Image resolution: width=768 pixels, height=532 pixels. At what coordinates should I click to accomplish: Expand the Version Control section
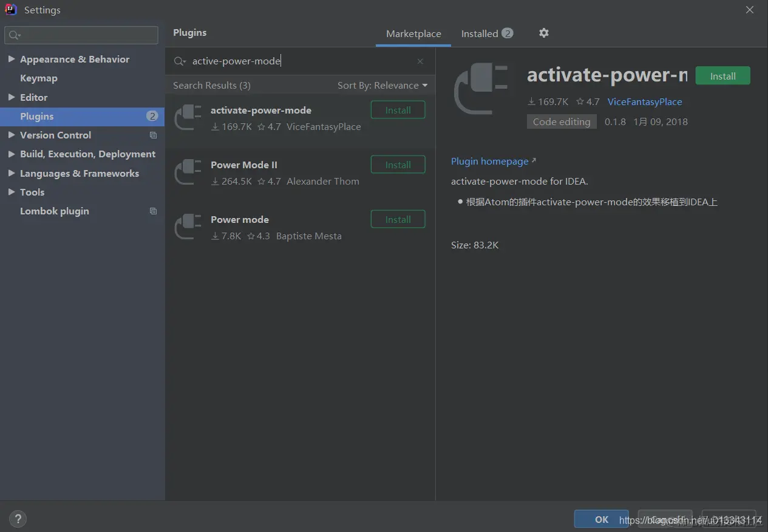[x=11, y=135]
